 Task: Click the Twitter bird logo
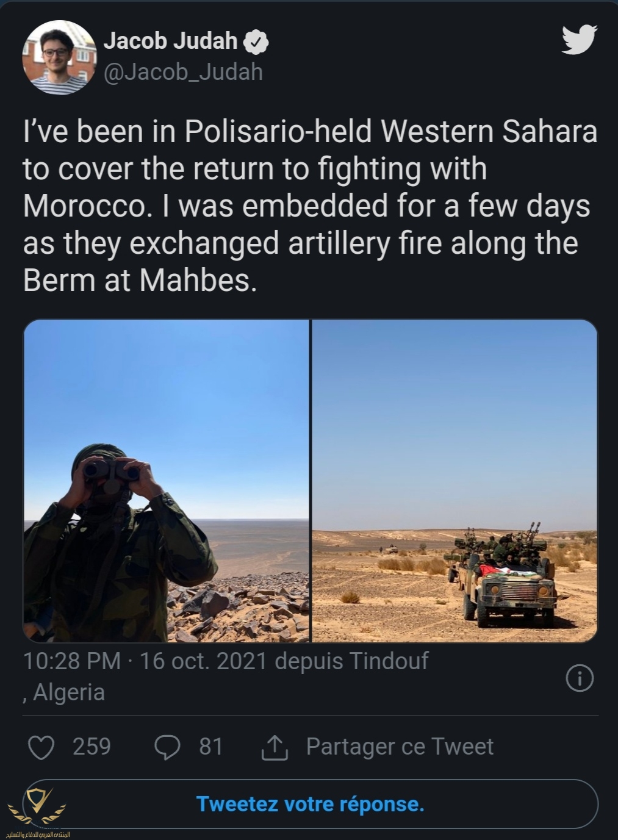tap(578, 40)
